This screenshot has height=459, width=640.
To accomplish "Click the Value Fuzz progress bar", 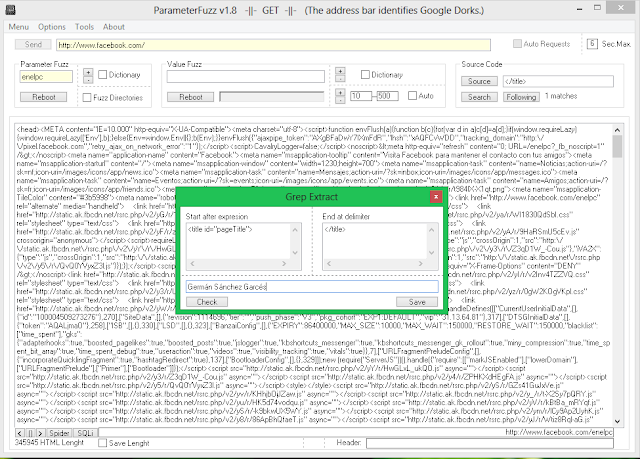I will pyautogui.click(x=272, y=97).
